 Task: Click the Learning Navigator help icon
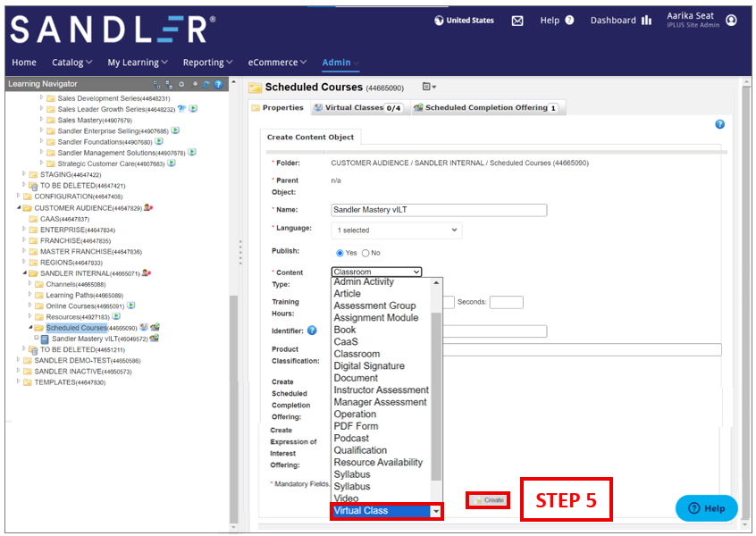pos(218,84)
